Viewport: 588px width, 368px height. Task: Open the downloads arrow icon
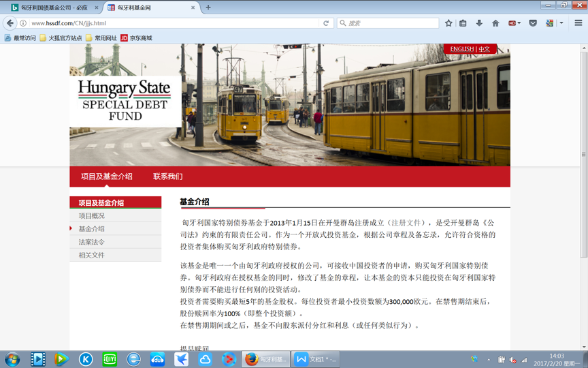479,23
